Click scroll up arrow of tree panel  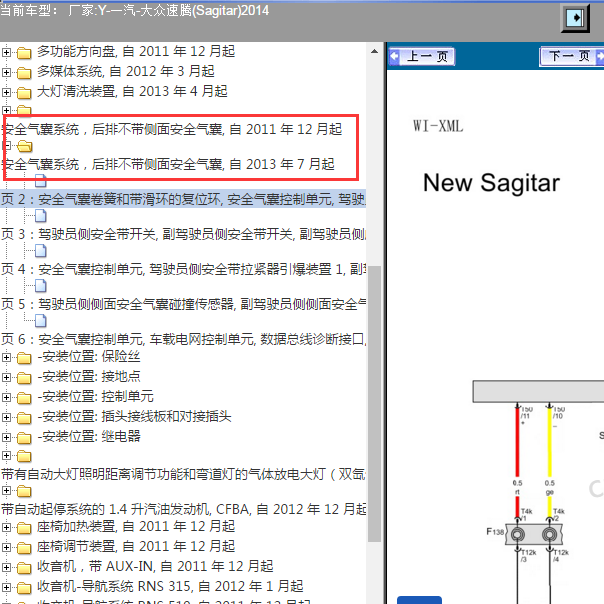374,51
